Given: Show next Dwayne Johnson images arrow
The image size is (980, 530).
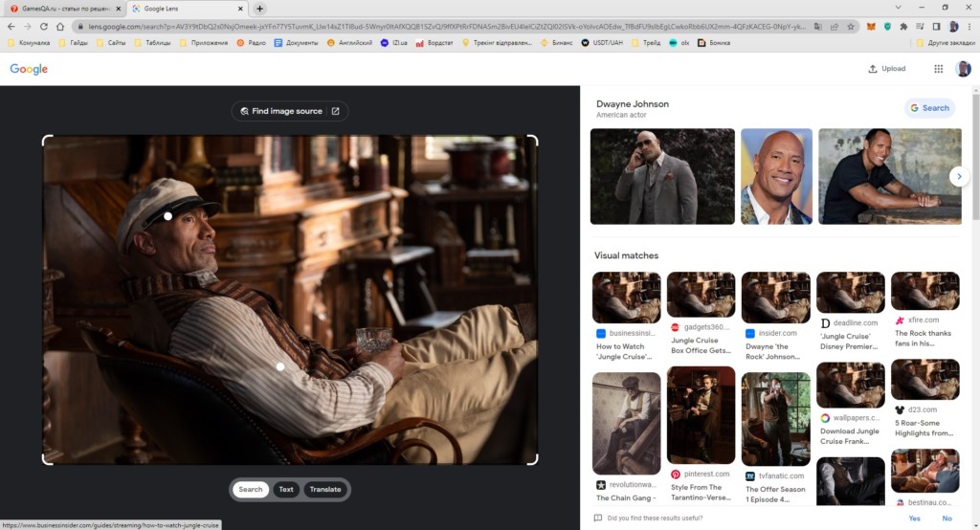Looking at the screenshot, I should pos(959,176).
